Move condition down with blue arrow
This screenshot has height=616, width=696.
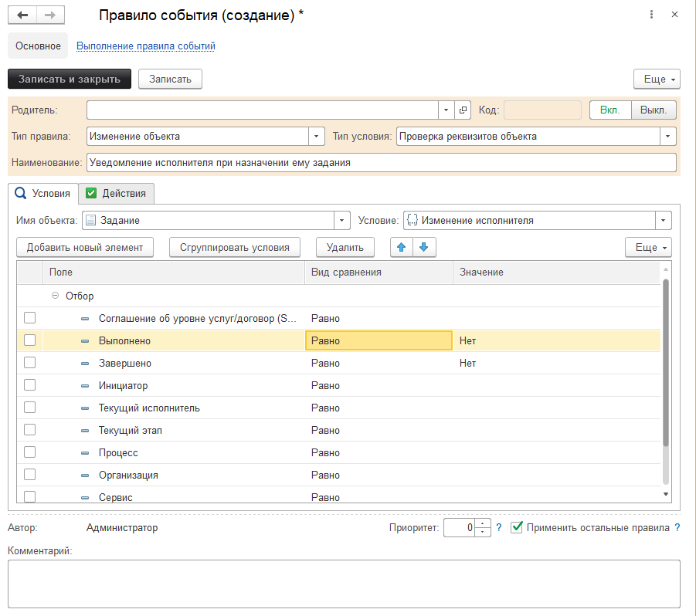pos(424,247)
